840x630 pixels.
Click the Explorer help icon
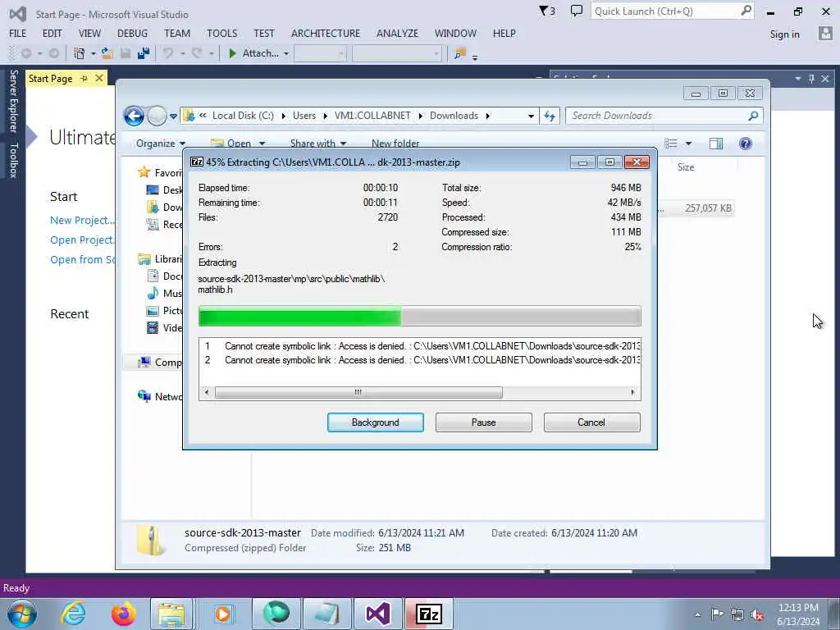[x=745, y=144]
